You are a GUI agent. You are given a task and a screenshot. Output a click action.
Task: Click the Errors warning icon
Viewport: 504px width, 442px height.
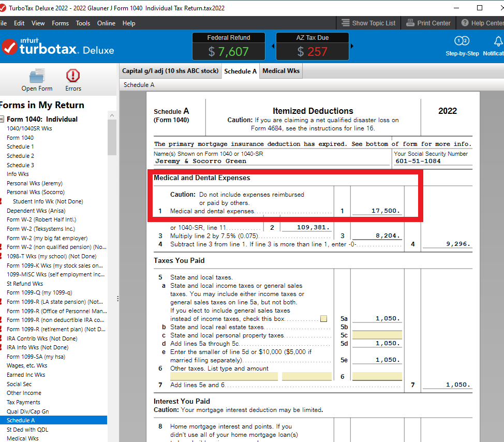(x=73, y=80)
